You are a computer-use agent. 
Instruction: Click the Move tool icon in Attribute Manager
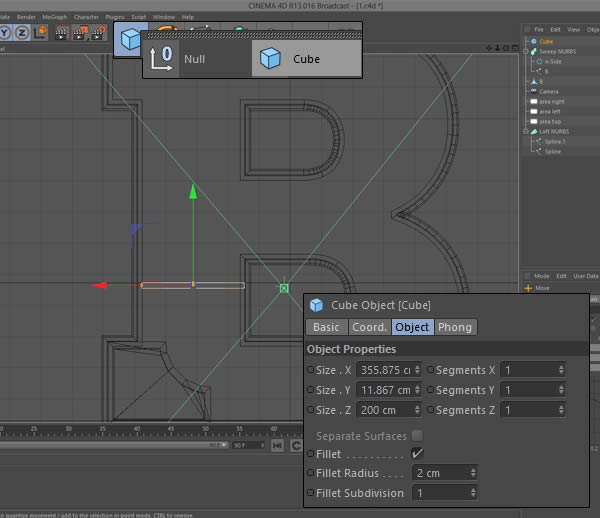tap(528, 288)
